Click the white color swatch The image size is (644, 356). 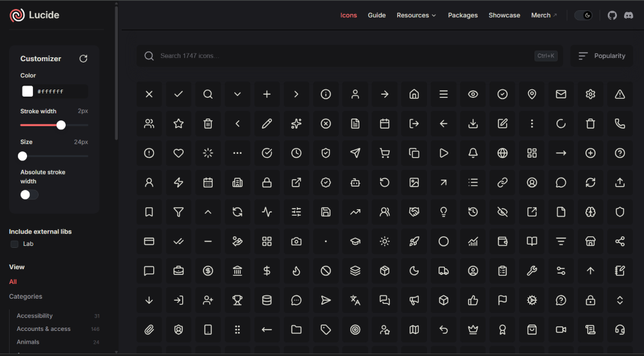click(x=28, y=91)
